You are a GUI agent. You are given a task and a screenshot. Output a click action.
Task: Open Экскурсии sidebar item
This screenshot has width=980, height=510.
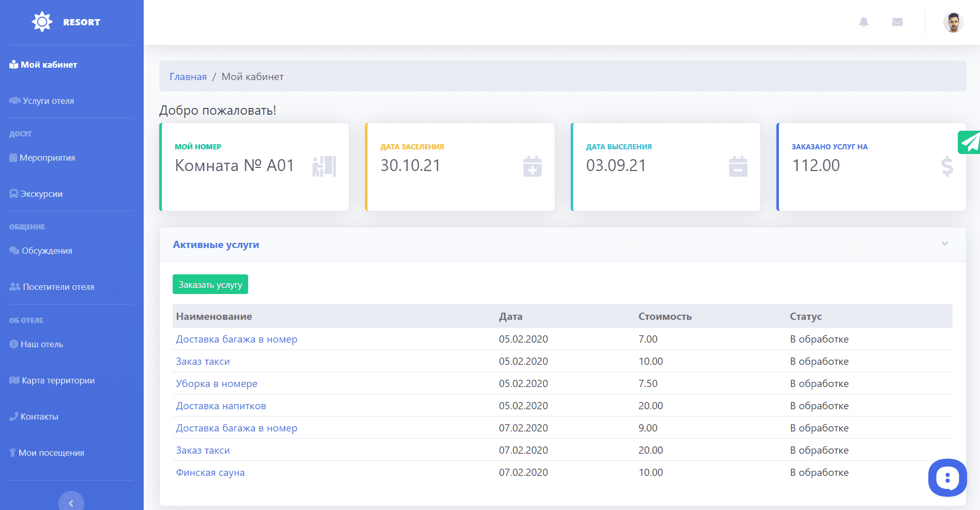(x=41, y=194)
